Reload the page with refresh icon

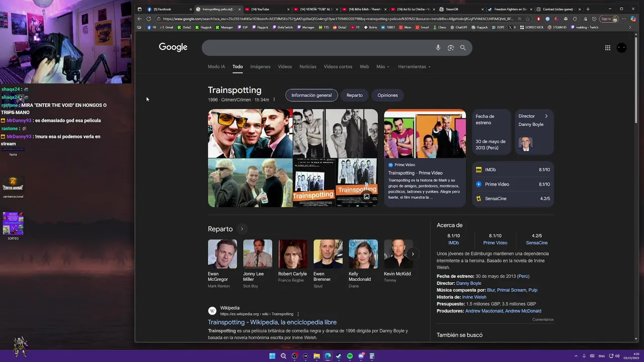(149, 19)
